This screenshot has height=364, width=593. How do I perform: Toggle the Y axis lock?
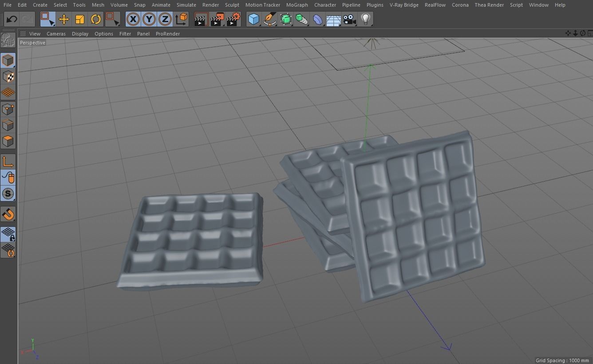[149, 19]
